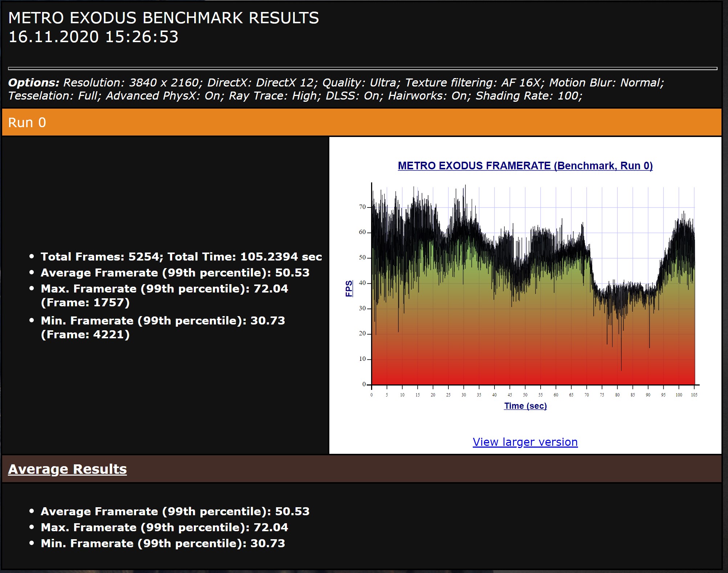Click the 'View larger version' link

[525, 442]
